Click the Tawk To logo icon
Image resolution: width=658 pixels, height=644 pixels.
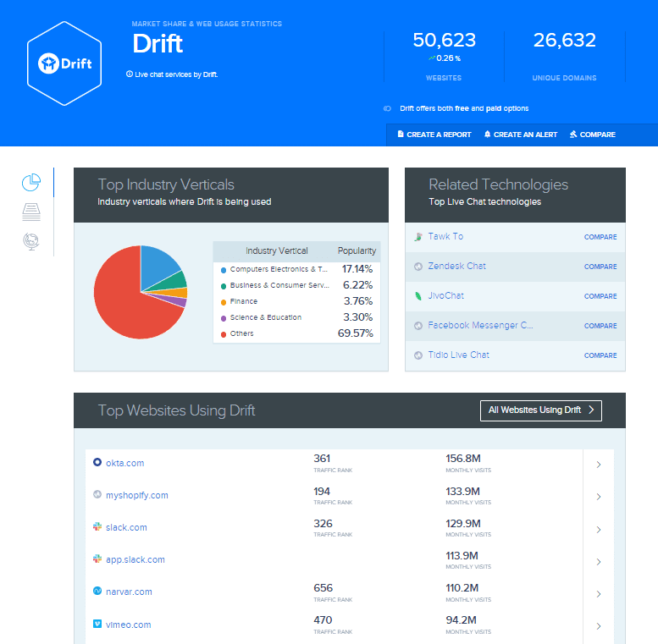[x=418, y=237]
